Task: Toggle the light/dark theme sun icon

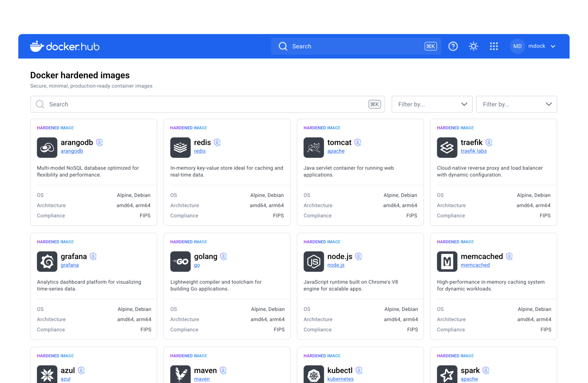Action: 473,46
